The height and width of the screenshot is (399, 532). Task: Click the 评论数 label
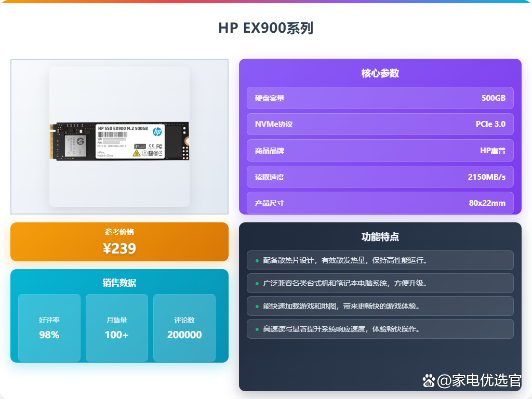(x=184, y=320)
